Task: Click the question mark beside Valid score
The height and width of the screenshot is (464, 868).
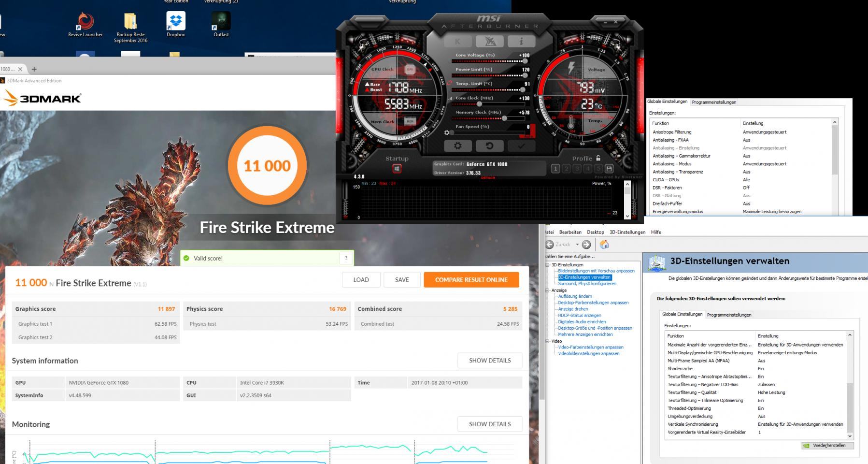Action: pyautogui.click(x=346, y=258)
